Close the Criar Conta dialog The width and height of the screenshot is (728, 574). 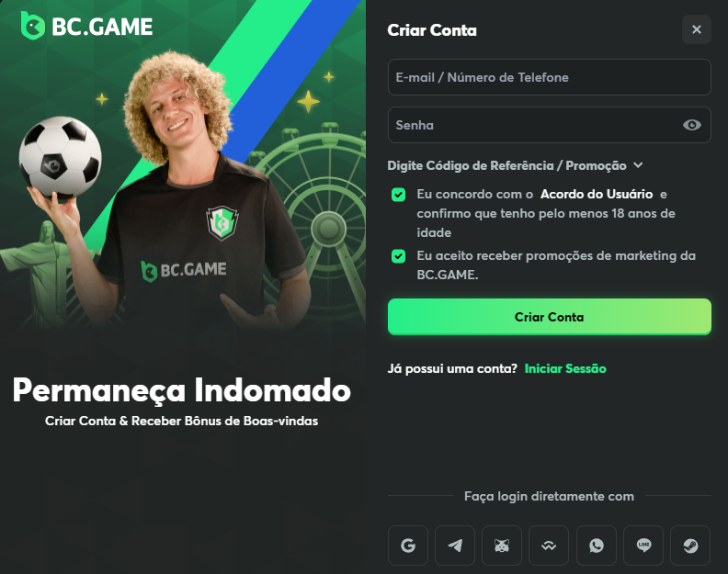(x=697, y=29)
